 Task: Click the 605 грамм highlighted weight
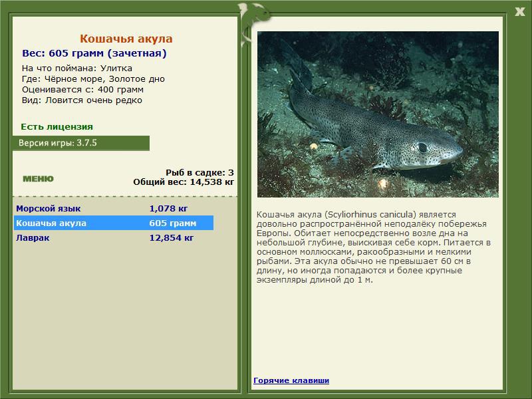pyautogui.click(x=173, y=223)
